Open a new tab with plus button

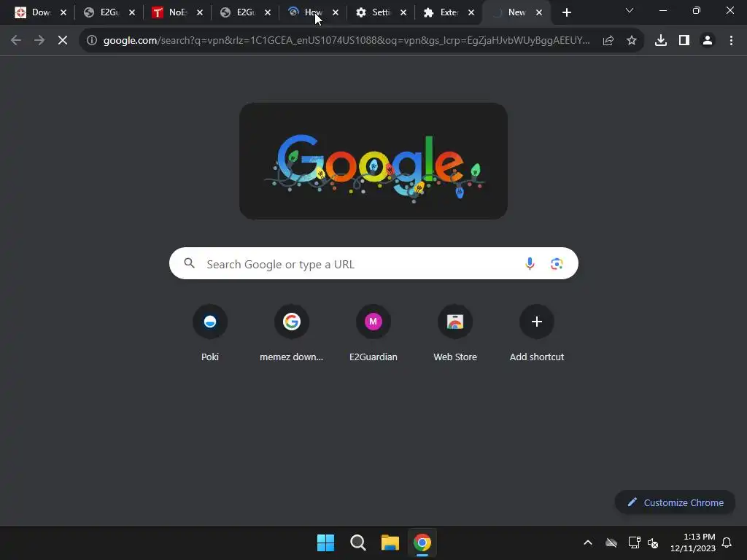566,12
